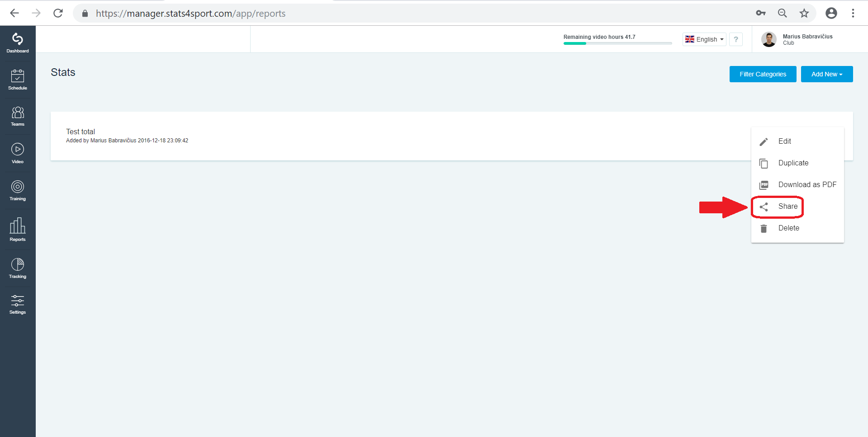Click the user avatar photo
This screenshot has width=868, height=437.
pyautogui.click(x=769, y=39)
